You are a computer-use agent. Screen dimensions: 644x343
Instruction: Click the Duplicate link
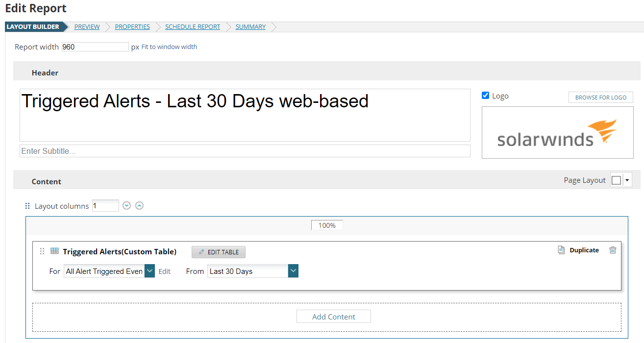coord(584,250)
